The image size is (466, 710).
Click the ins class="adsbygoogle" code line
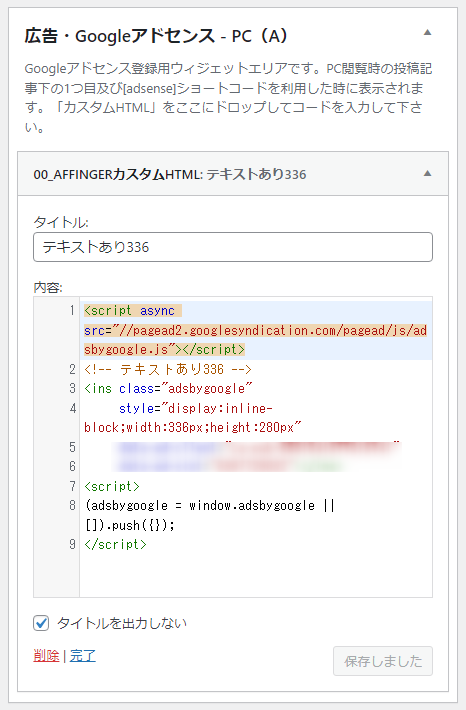(168, 389)
